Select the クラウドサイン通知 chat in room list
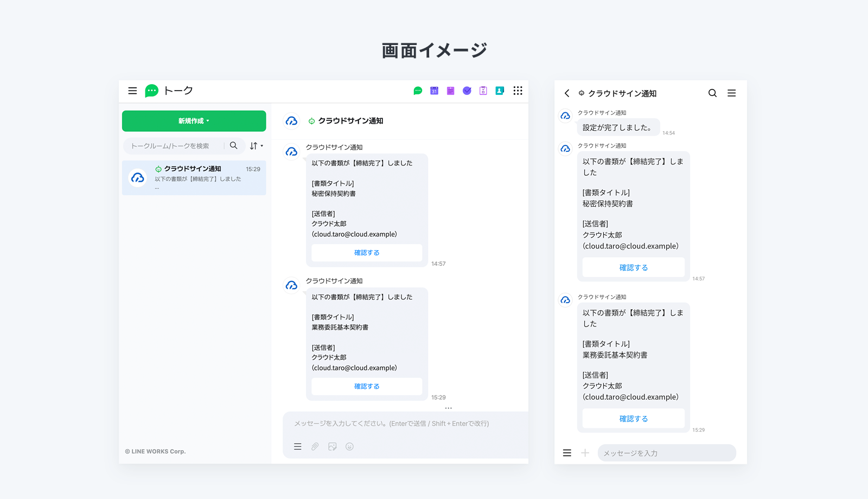 pyautogui.click(x=194, y=177)
